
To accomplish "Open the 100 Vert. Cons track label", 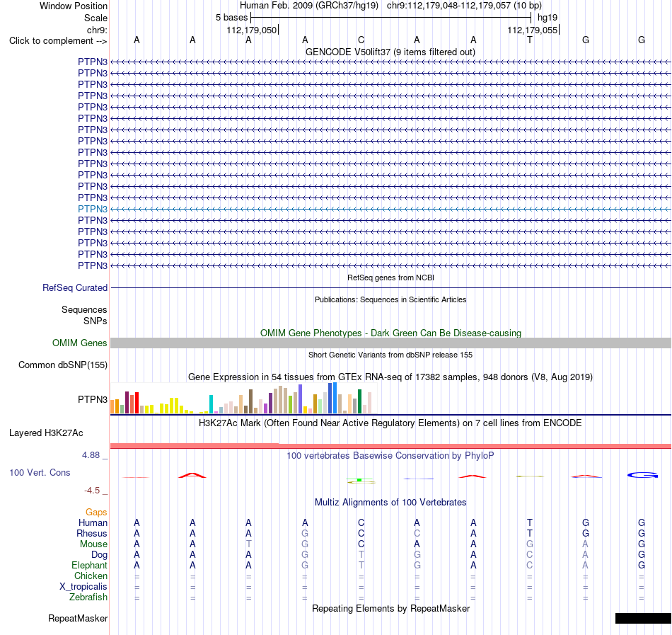I will [x=40, y=472].
